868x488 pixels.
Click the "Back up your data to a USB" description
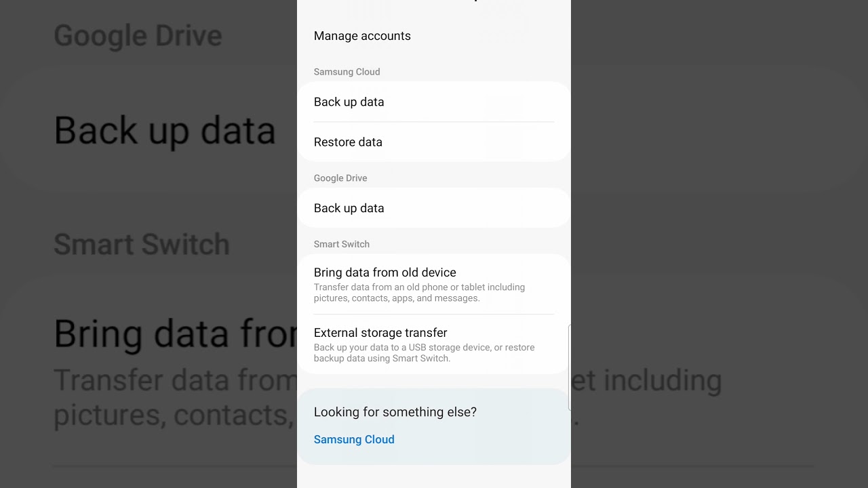pos(424,352)
